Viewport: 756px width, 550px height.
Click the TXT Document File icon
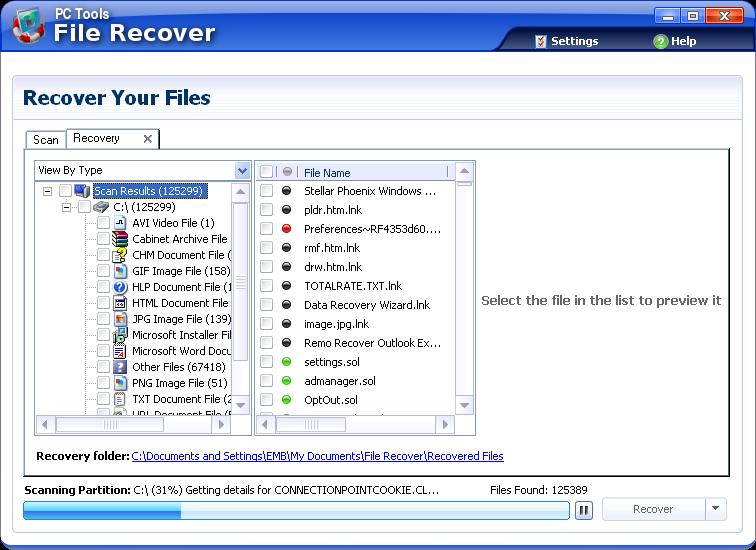(x=120, y=399)
